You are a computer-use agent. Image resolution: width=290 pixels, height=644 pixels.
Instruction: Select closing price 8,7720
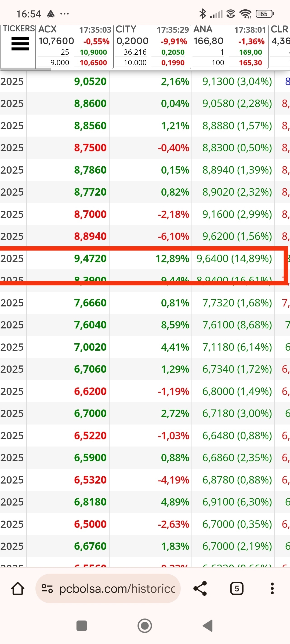coord(90,192)
